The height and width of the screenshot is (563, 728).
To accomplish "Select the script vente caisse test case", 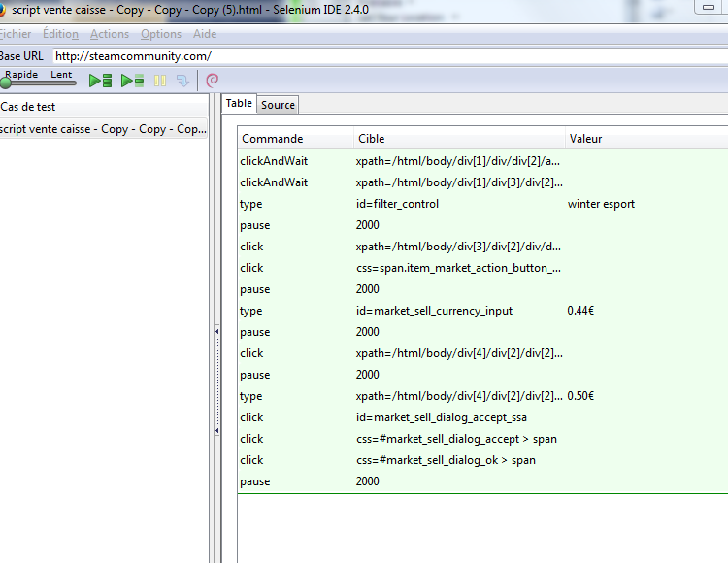I will click(x=102, y=129).
